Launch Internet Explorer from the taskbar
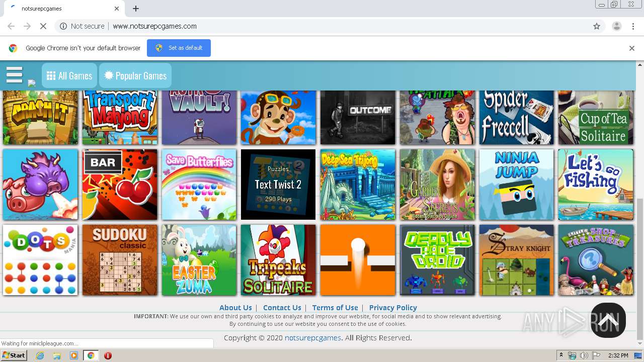 coord(40,355)
